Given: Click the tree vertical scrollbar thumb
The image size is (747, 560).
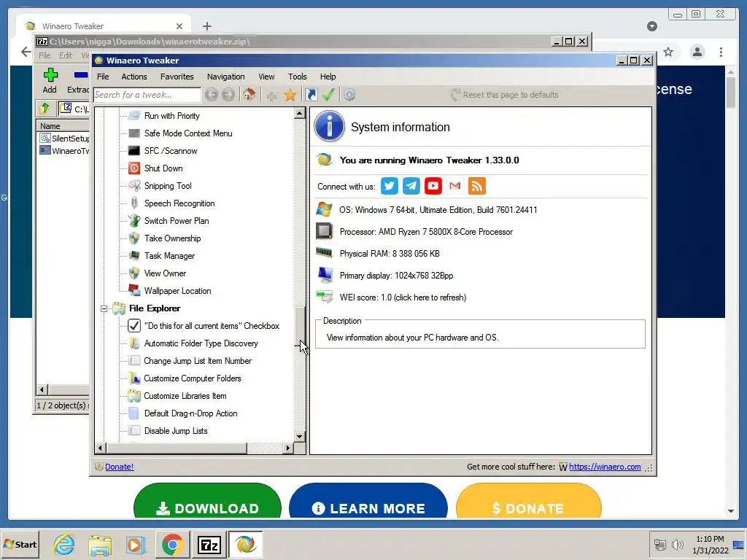Looking at the screenshot, I should click(300, 326).
